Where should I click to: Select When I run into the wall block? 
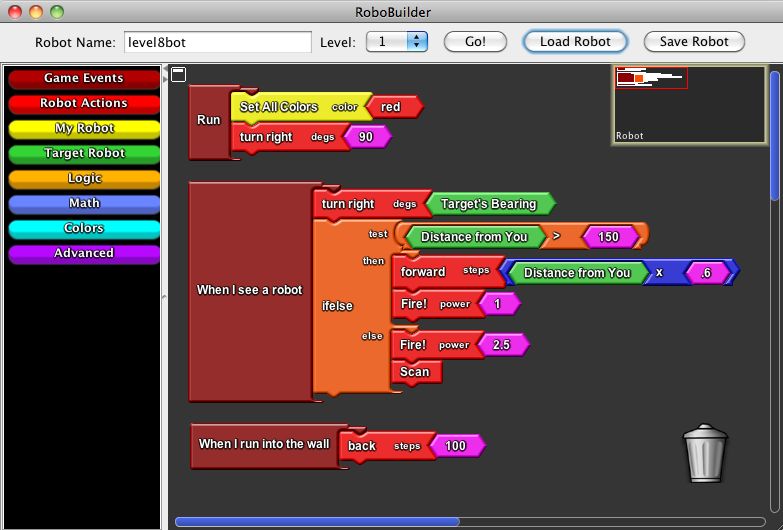pyautogui.click(x=265, y=445)
